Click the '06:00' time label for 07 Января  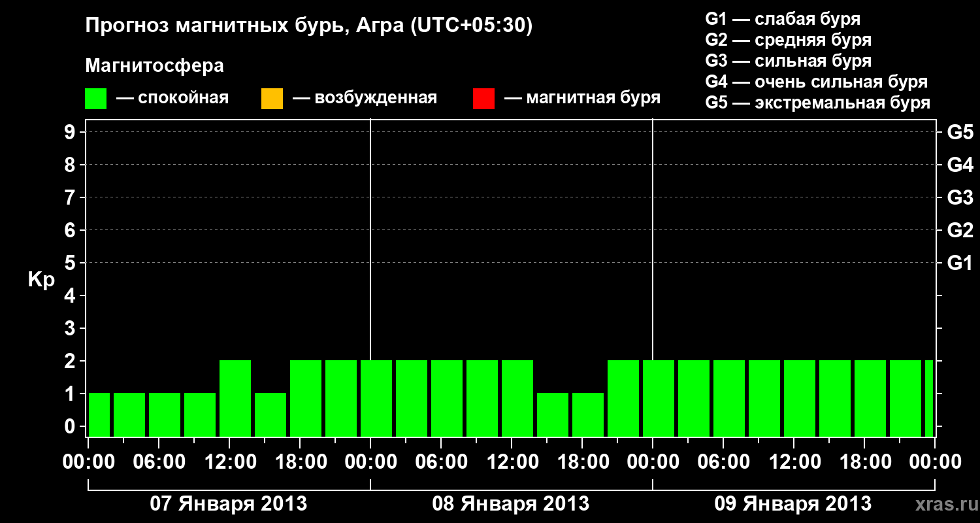point(159,462)
